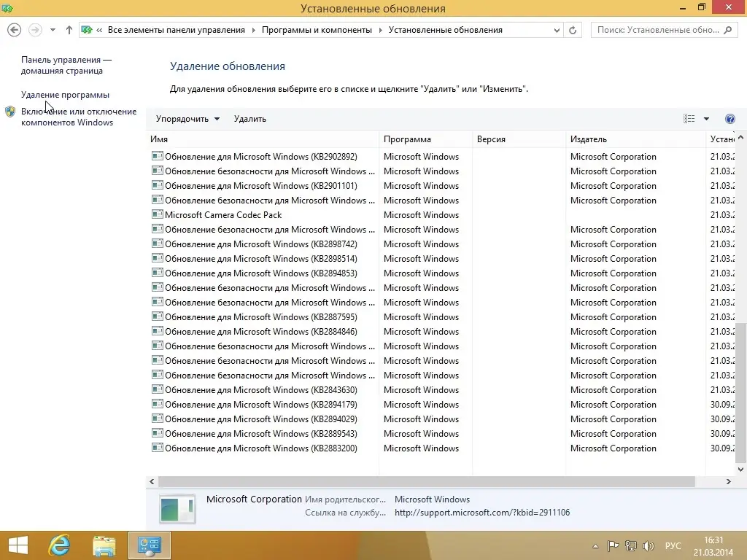Select Microsoft Camera Codec Pack entry
The width and height of the screenshot is (747, 560).
[441, 215]
